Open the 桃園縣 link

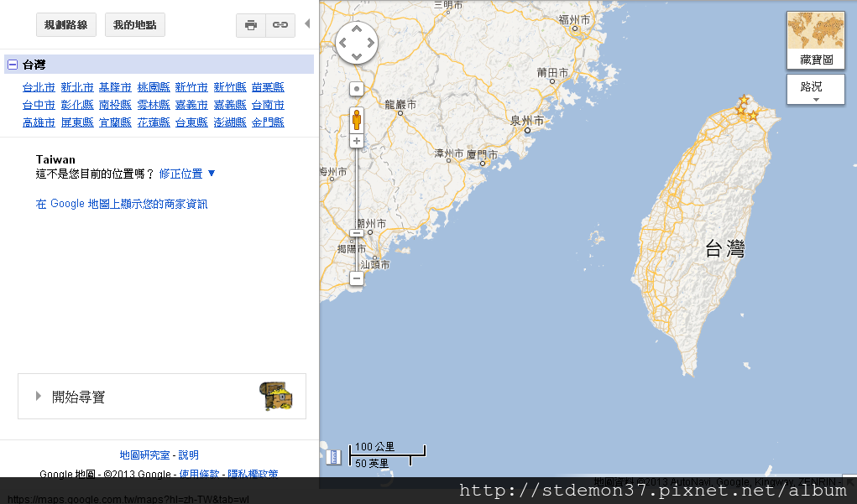154,87
